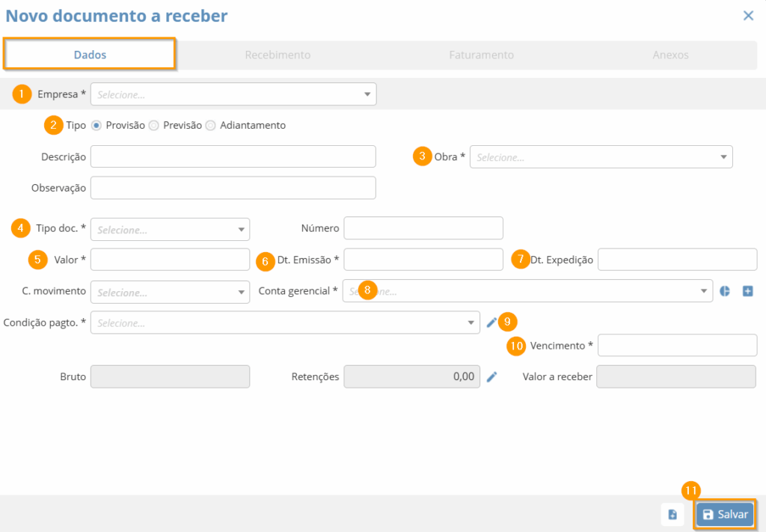Choose the Previsão radio option
The image size is (766, 532).
point(154,126)
